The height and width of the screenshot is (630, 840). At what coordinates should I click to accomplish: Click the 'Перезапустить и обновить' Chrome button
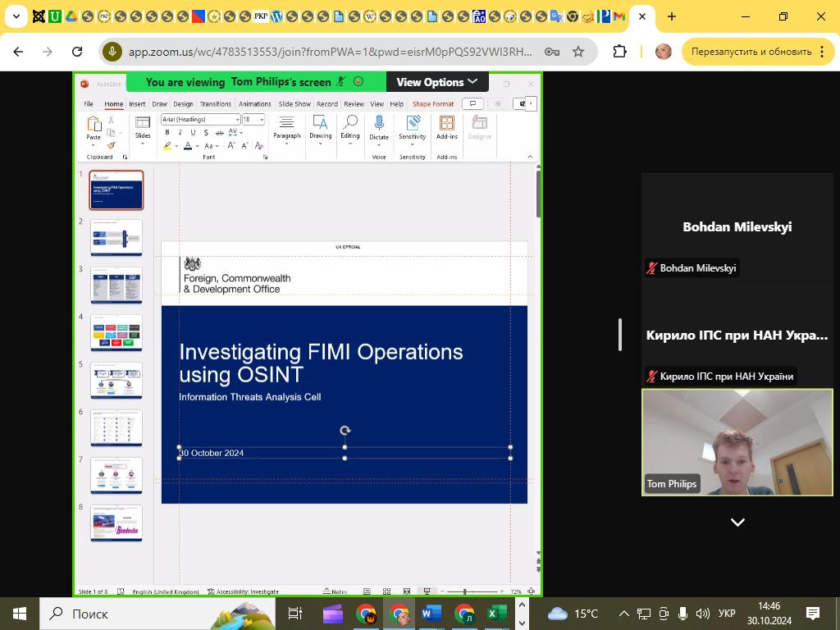point(751,52)
